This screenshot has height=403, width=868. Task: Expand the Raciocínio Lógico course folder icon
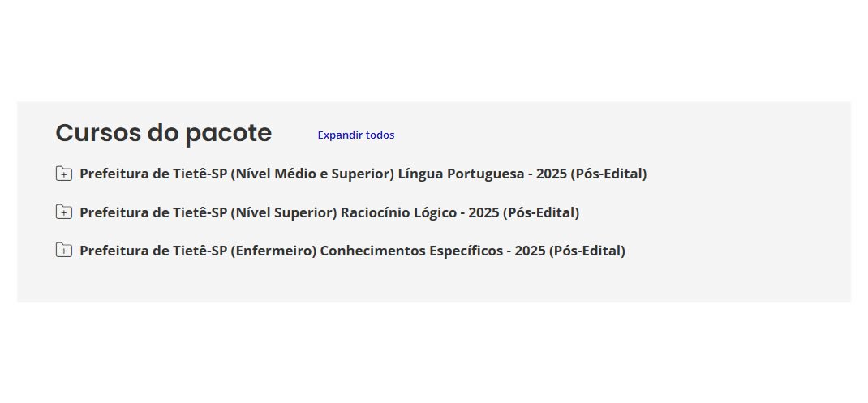point(64,212)
